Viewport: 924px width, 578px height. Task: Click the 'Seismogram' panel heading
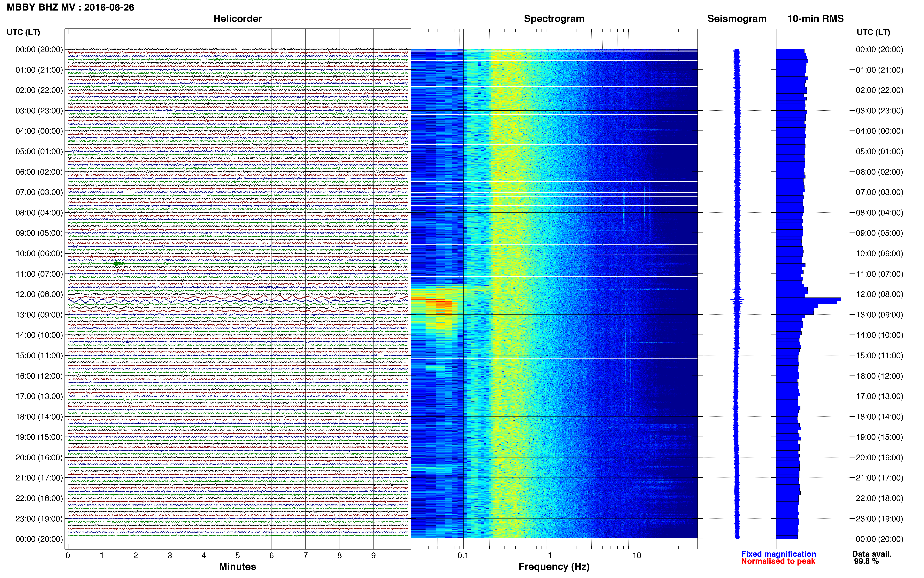click(x=737, y=19)
